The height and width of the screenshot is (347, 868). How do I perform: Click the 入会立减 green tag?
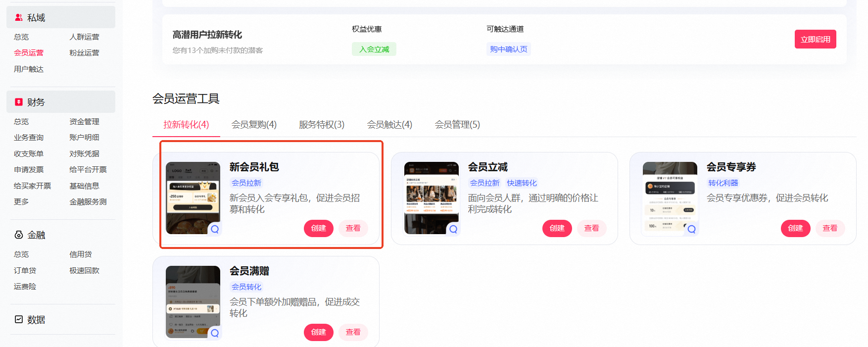point(374,49)
